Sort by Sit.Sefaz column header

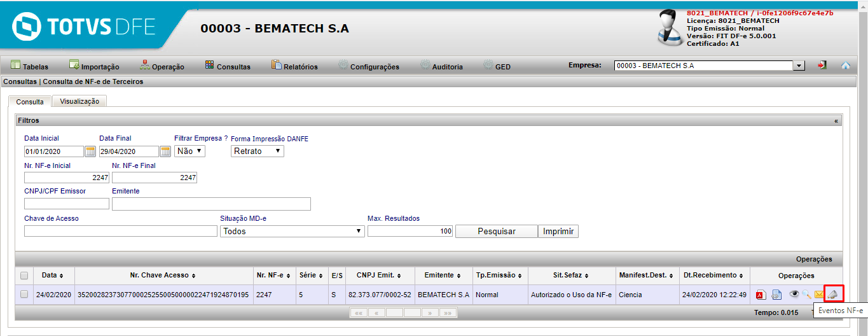pos(572,275)
